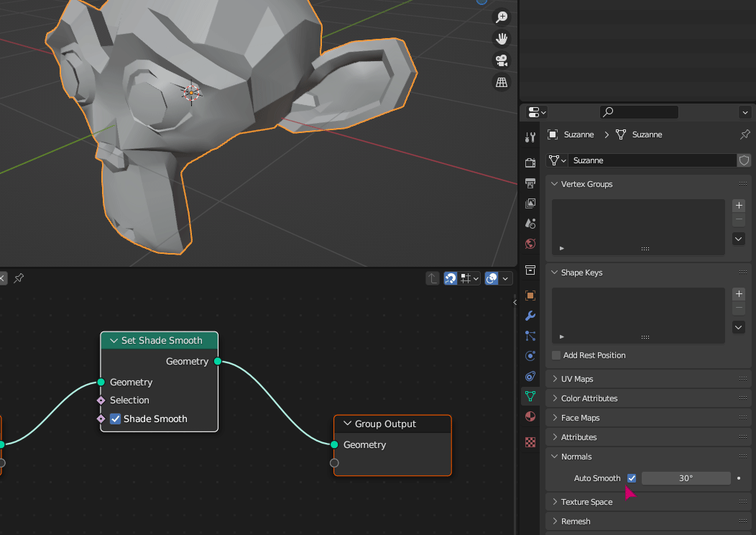Viewport: 756px width, 535px height.
Task: Open the mesh data browse dropdown
Action: pos(557,160)
